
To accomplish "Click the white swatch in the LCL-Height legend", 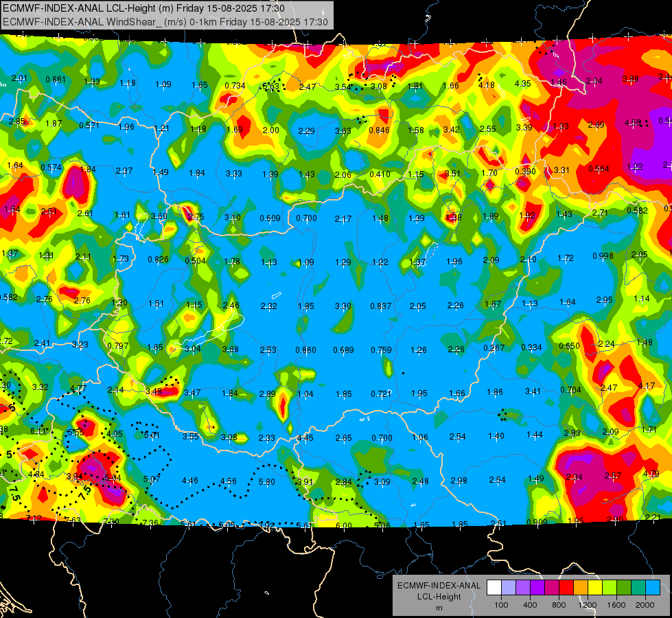I will coord(494,588).
